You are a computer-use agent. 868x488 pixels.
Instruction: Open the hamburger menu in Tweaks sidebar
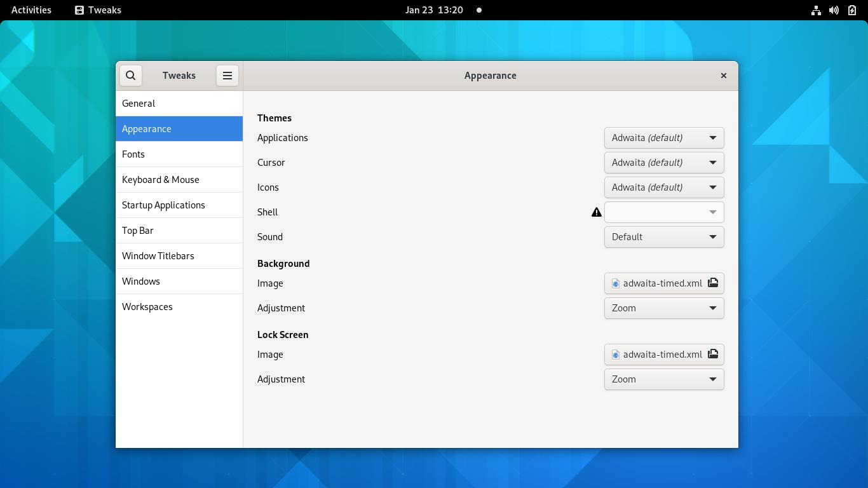click(227, 76)
